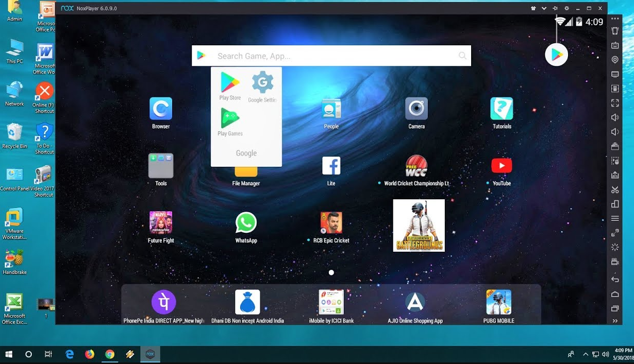Select VMware Workstation desktop shortcut
634x364 pixels.
coord(14,224)
